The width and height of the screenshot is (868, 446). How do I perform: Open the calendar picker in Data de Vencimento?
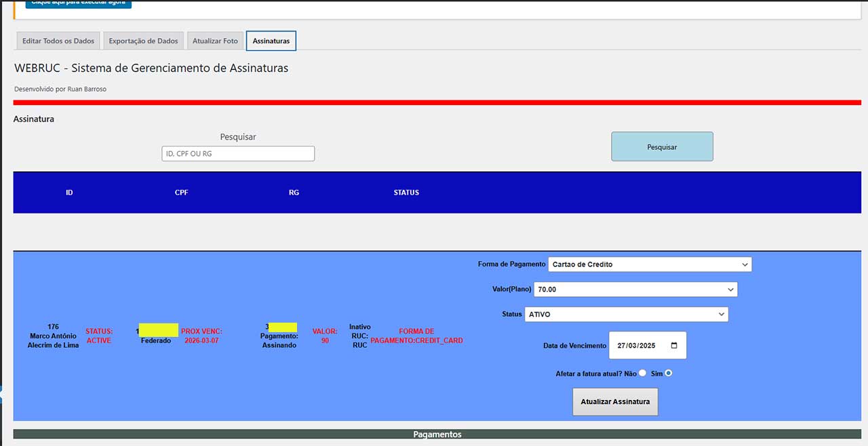(673, 346)
